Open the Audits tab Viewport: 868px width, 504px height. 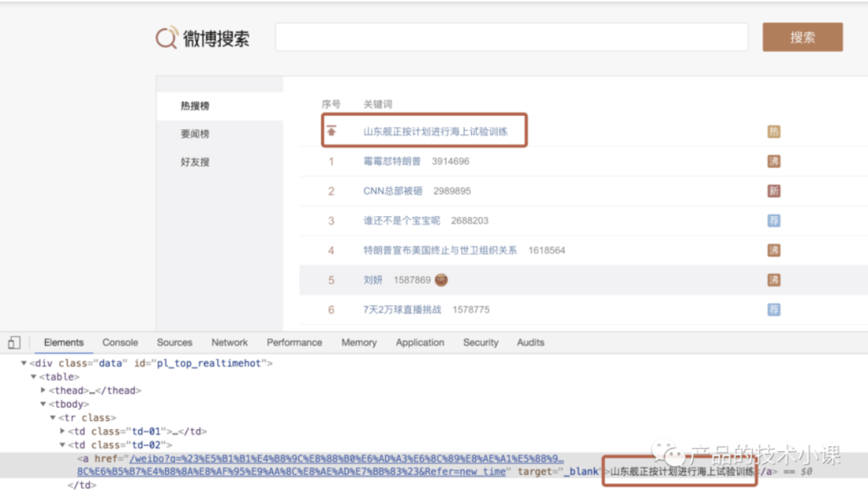(x=530, y=342)
